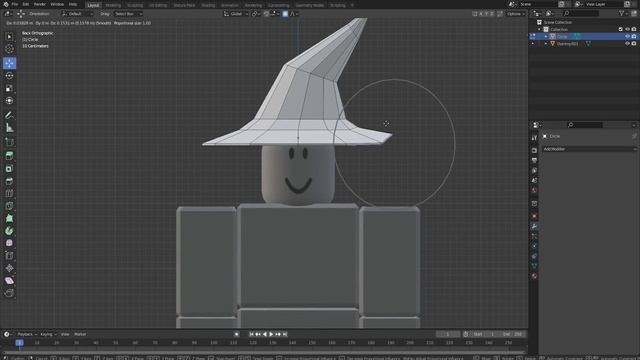
Task: Toggle Collection viewport visibility eye
Action: [627, 29]
